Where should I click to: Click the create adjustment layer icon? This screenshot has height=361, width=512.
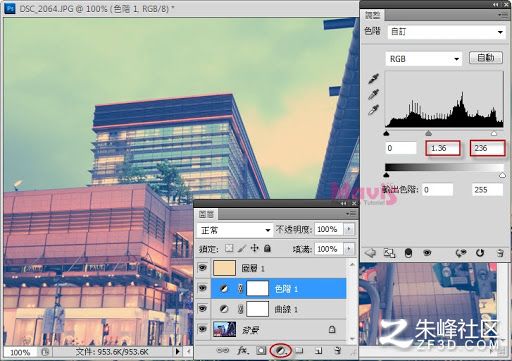point(281,351)
